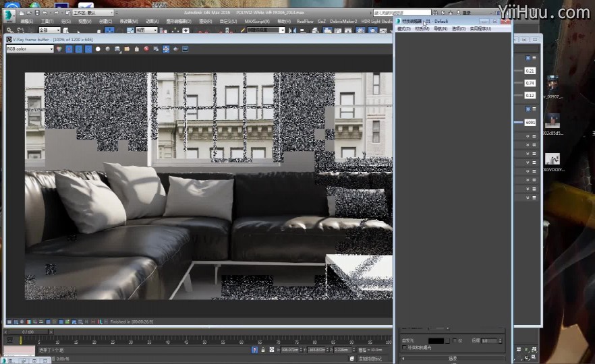Screen dimensions: 595x364
Task: Open the HDR Light Studio menu
Action: (376, 22)
